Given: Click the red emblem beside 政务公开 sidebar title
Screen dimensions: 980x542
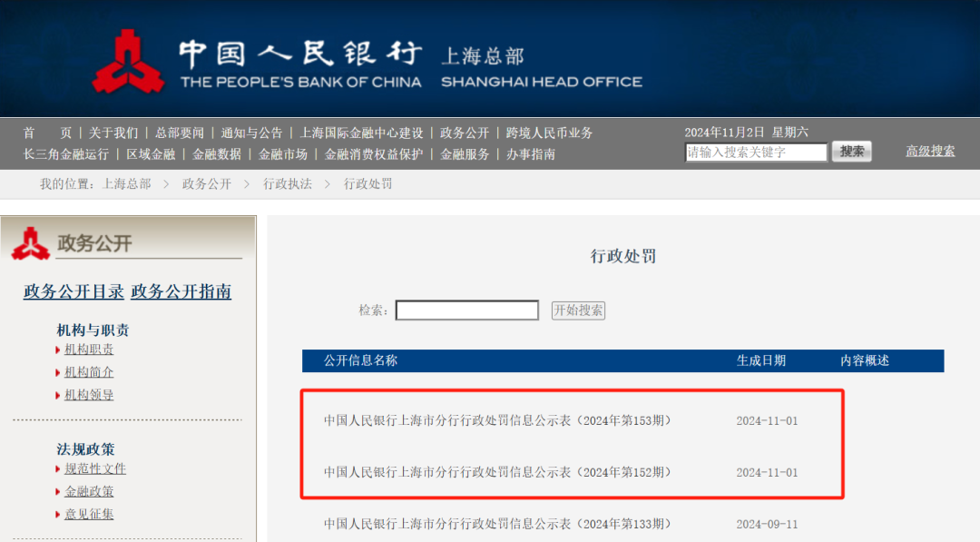Looking at the screenshot, I should click(31, 243).
